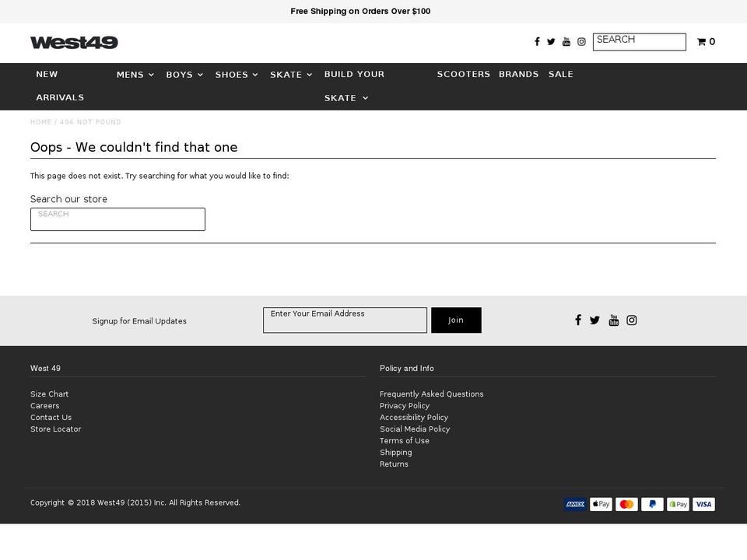Click the Shopify Pay payment icon
The width and height of the screenshot is (747, 560).
click(x=678, y=504)
